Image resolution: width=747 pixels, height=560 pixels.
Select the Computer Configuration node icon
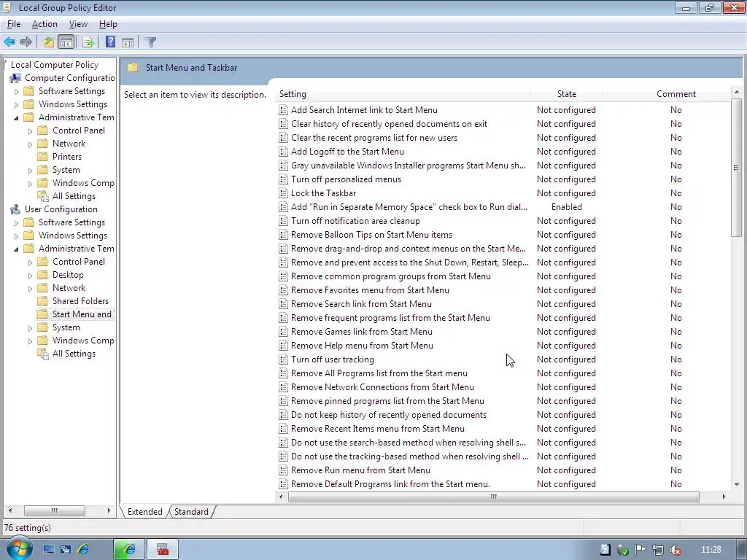coord(15,77)
